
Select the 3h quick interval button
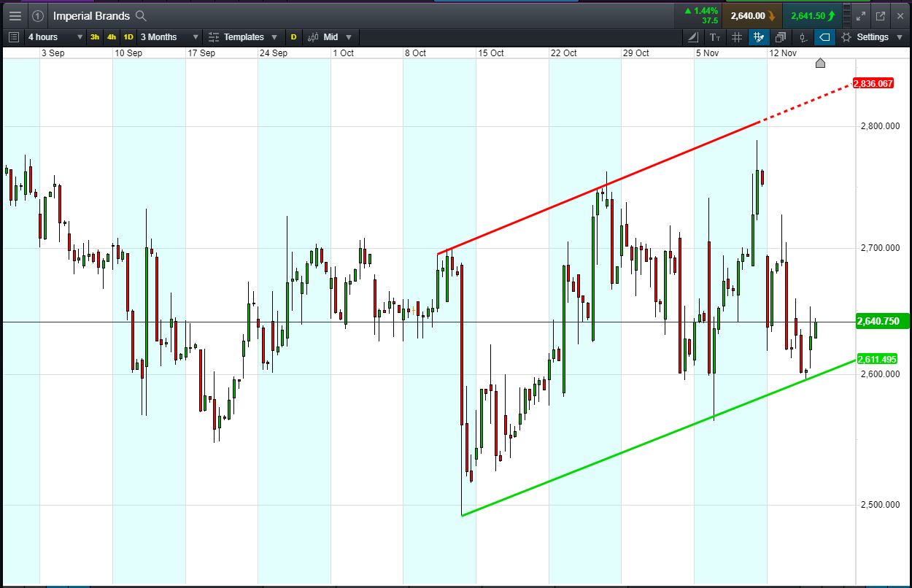click(95, 36)
